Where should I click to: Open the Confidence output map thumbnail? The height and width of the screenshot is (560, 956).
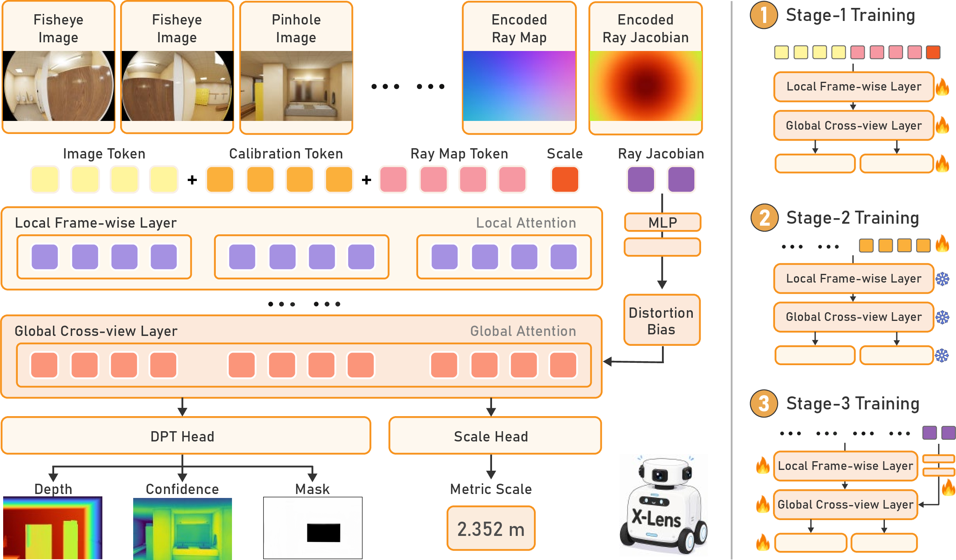tap(183, 529)
